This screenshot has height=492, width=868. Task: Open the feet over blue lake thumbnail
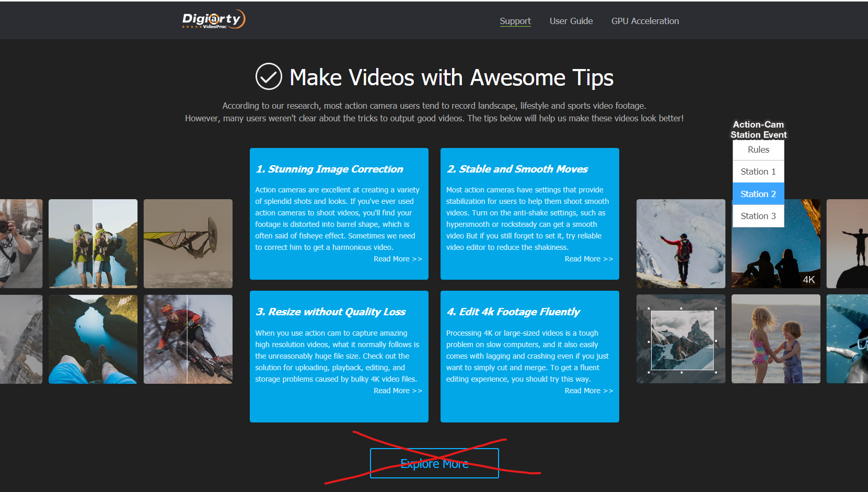93,339
